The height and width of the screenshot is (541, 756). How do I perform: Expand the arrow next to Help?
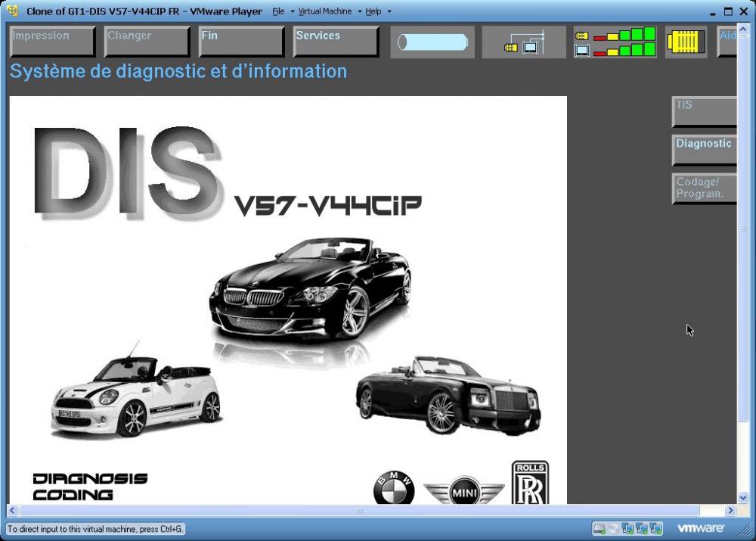pos(389,11)
